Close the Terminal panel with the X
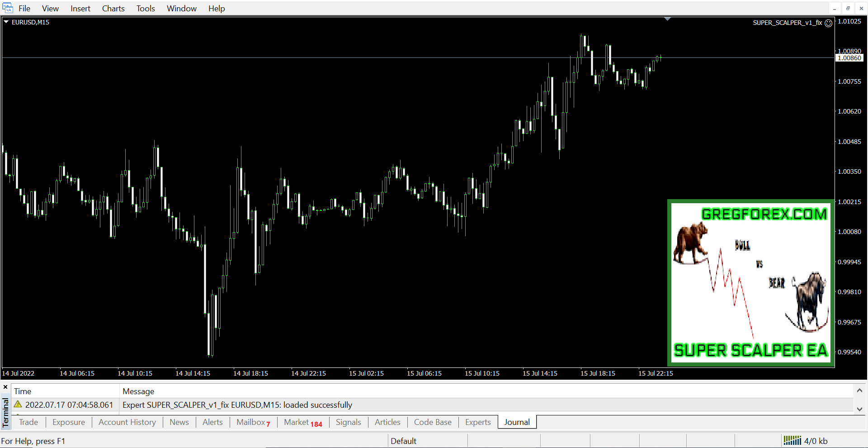 pyautogui.click(x=5, y=387)
